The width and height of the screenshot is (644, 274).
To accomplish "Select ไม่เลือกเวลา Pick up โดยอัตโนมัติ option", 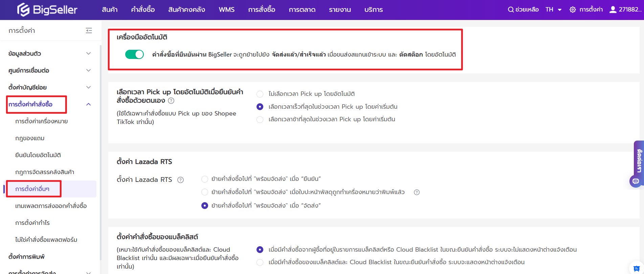I will click(x=260, y=94).
